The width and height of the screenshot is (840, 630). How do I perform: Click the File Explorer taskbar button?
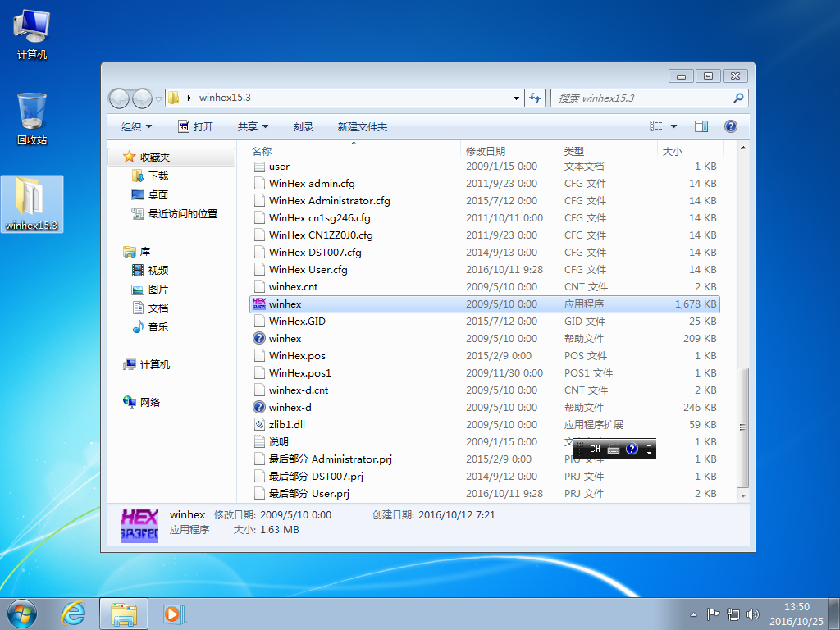pos(124,614)
